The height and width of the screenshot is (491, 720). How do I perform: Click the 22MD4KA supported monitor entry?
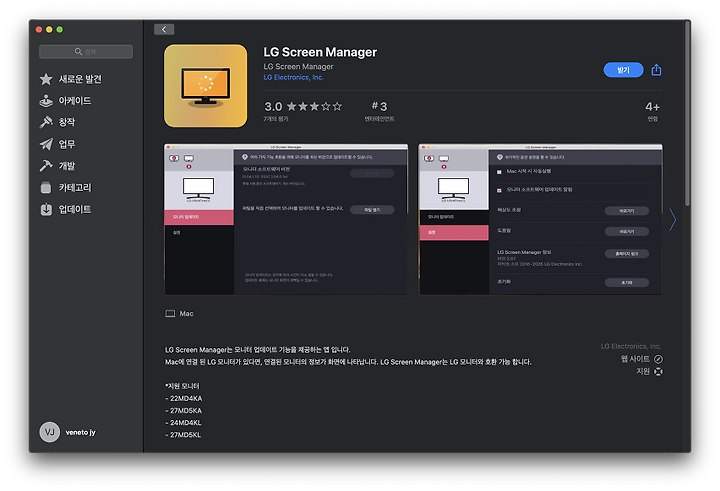point(186,398)
